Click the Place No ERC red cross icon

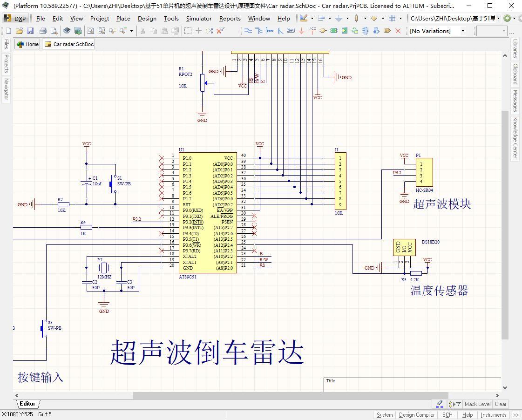click(398, 31)
